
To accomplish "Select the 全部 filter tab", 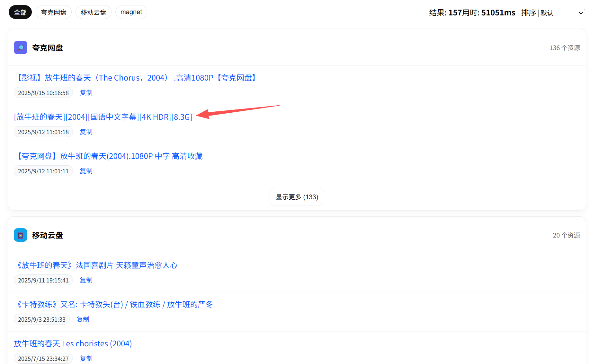I will [20, 12].
